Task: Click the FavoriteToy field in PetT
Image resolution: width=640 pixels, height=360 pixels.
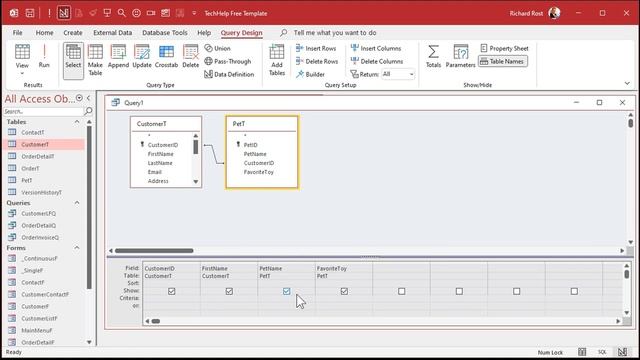Action: point(259,172)
